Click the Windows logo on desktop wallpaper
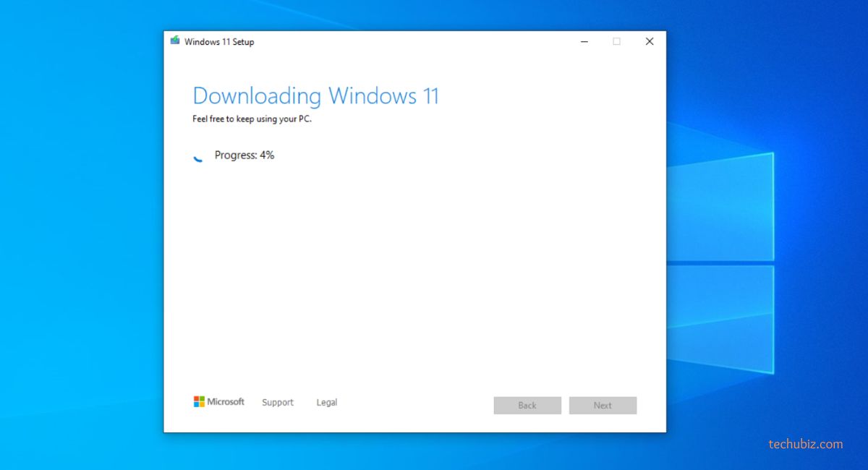 click(x=720, y=260)
